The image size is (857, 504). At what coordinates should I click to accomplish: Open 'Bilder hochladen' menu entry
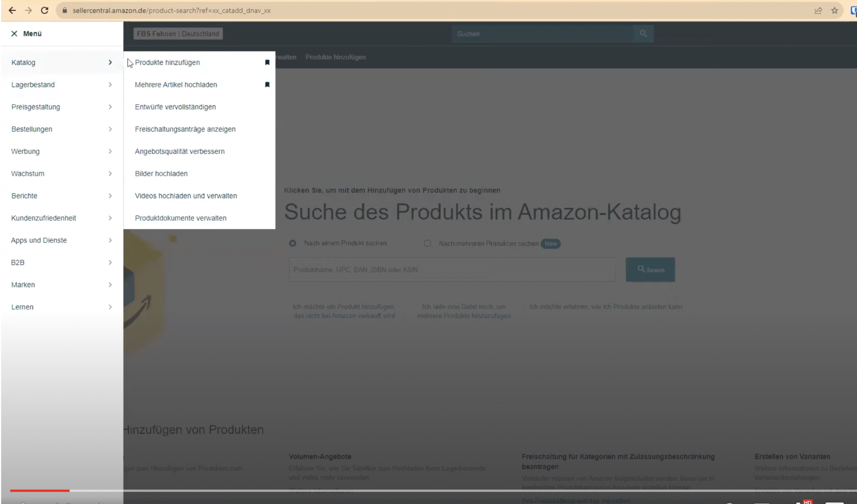click(x=161, y=174)
